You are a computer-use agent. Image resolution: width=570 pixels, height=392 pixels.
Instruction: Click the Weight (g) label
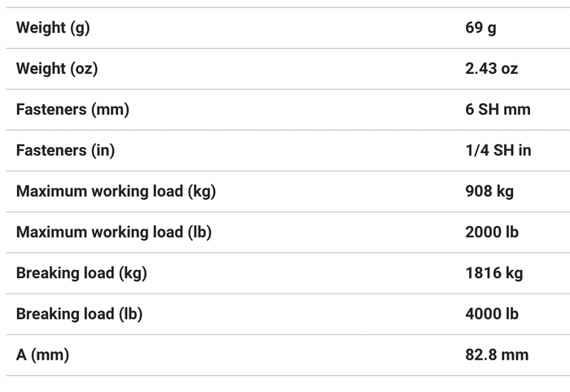click(x=53, y=28)
